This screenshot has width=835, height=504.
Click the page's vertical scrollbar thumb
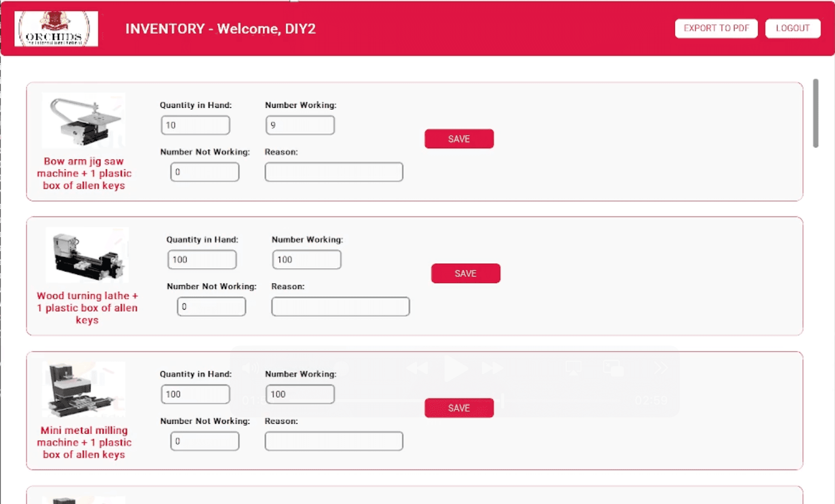coord(815,113)
